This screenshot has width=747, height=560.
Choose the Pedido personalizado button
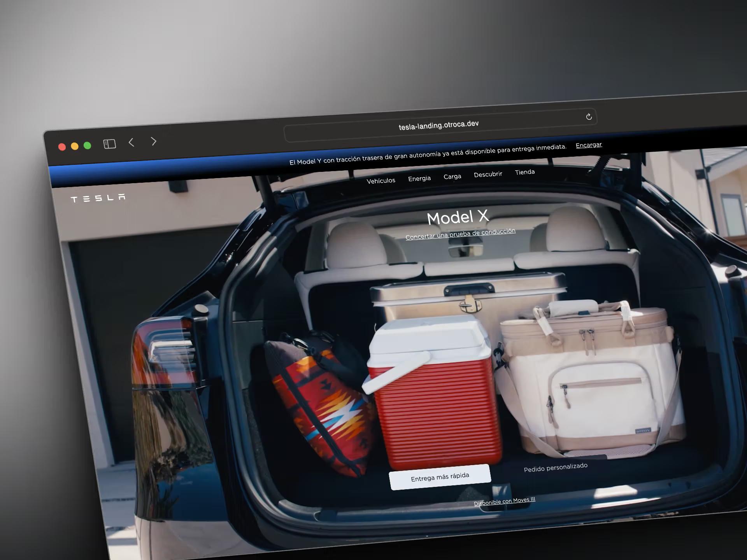556,467
